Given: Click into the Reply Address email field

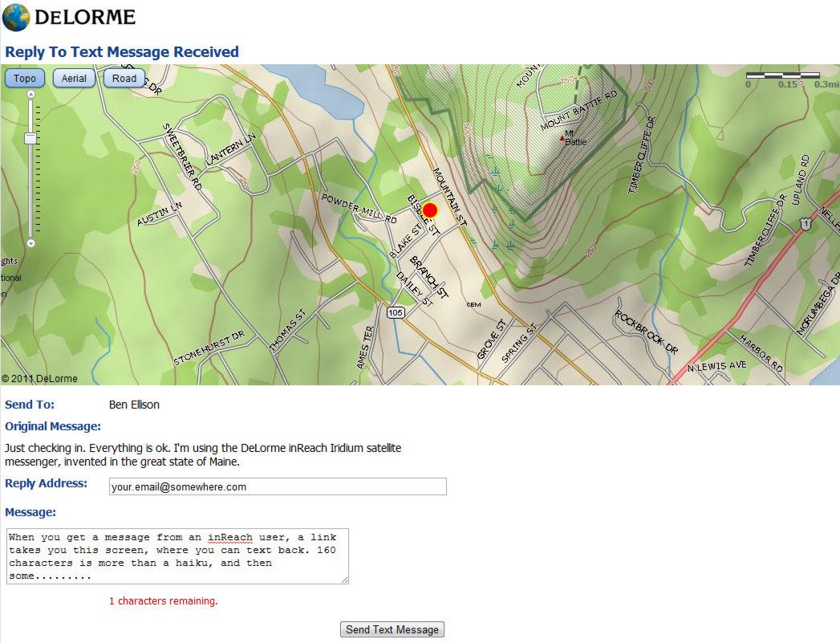Looking at the screenshot, I should (278, 486).
